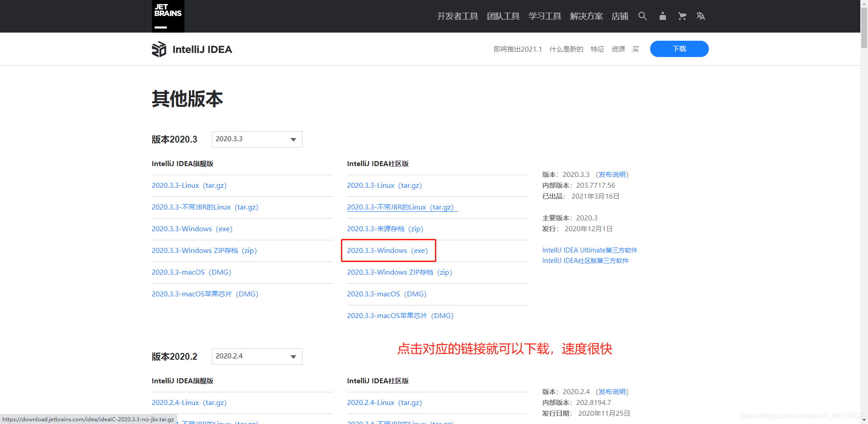Open the 学习工具 menu
This screenshot has height=424, width=868.
coord(545,16)
